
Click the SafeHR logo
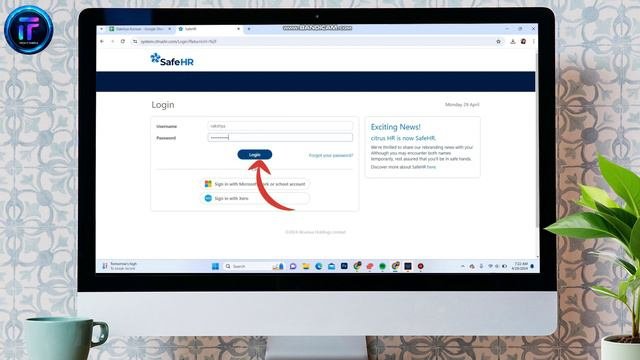pos(172,60)
